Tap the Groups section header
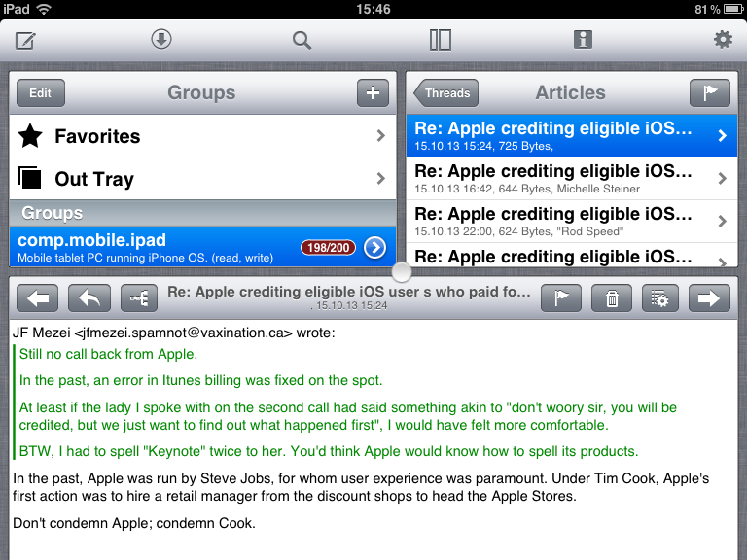This screenshot has width=747, height=560. pyautogui.click(x=202, y=213)
